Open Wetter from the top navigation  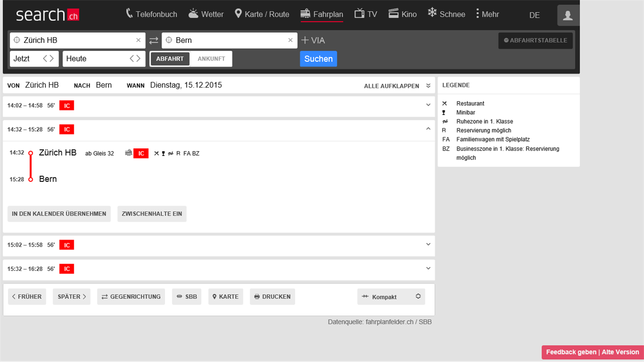pos(206,14)
